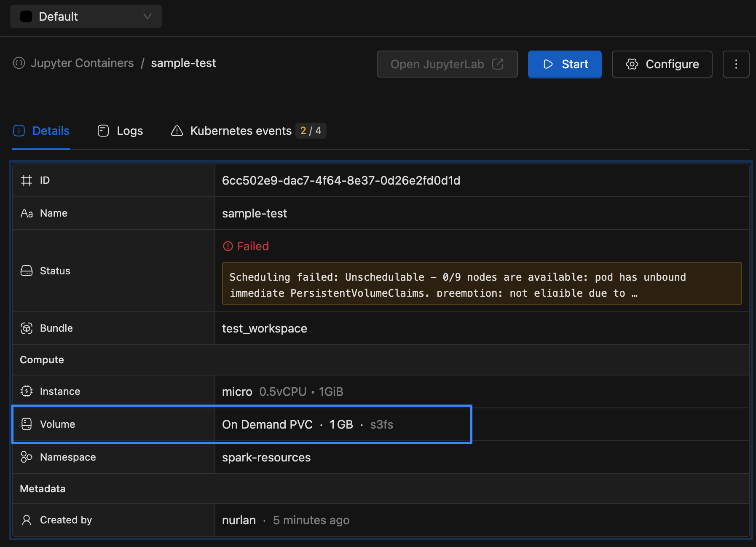
Task: Click the Created by user icon
Action: pos(27,520)
